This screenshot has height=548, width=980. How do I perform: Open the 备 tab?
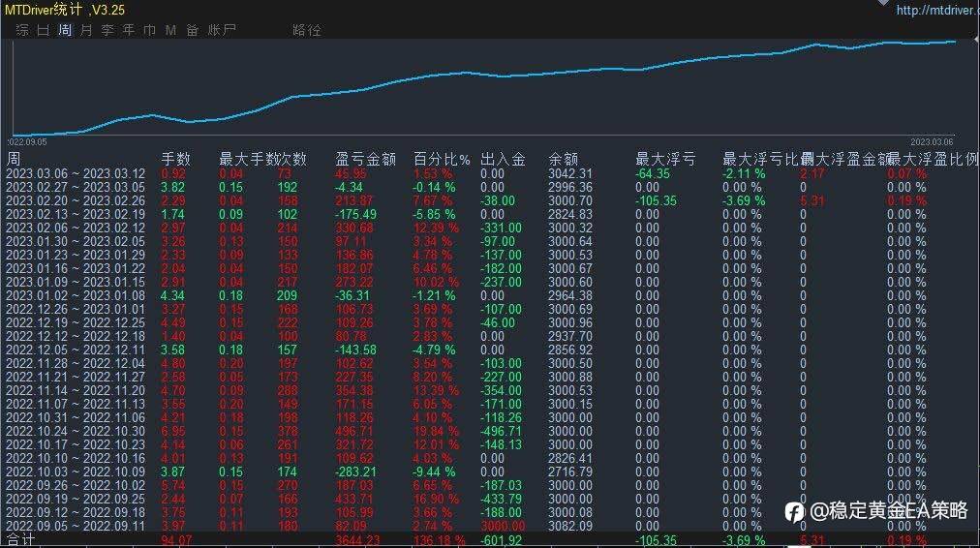click(x=193, y=30)
